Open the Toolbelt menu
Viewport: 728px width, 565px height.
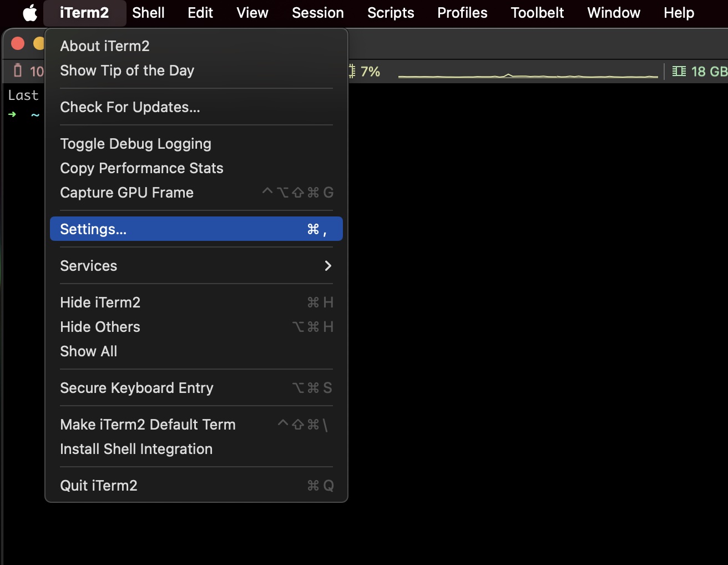[x=537, y=12]
